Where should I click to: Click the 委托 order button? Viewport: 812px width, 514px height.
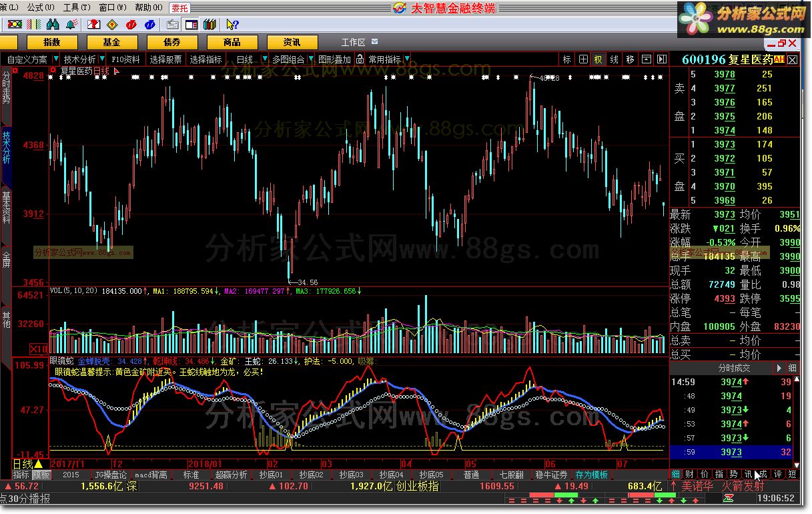tap(179, 8)
